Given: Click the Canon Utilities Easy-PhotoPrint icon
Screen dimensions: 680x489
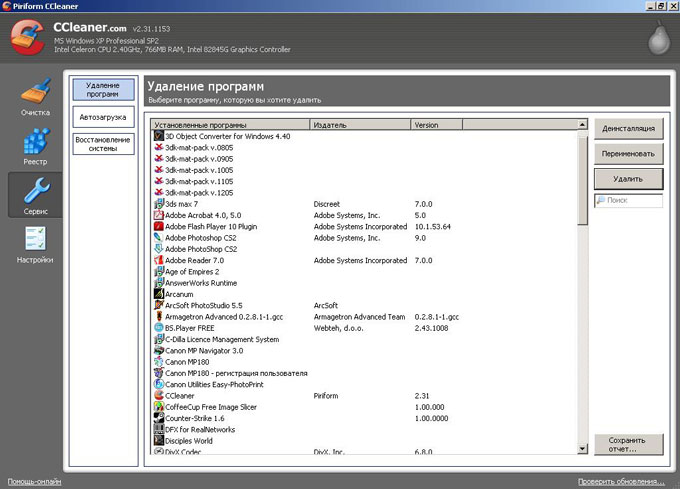Looking at the screenshot, I should (x=159, y=384).
